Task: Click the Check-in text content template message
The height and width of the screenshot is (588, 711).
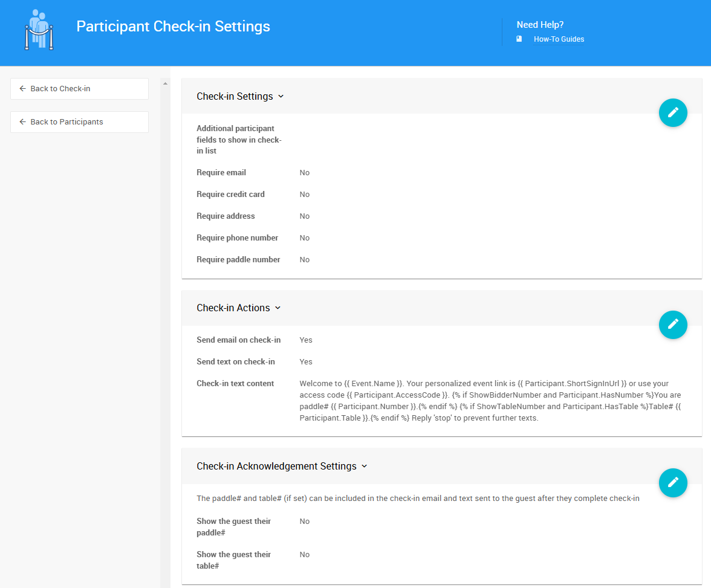Action: coord(490,401)
